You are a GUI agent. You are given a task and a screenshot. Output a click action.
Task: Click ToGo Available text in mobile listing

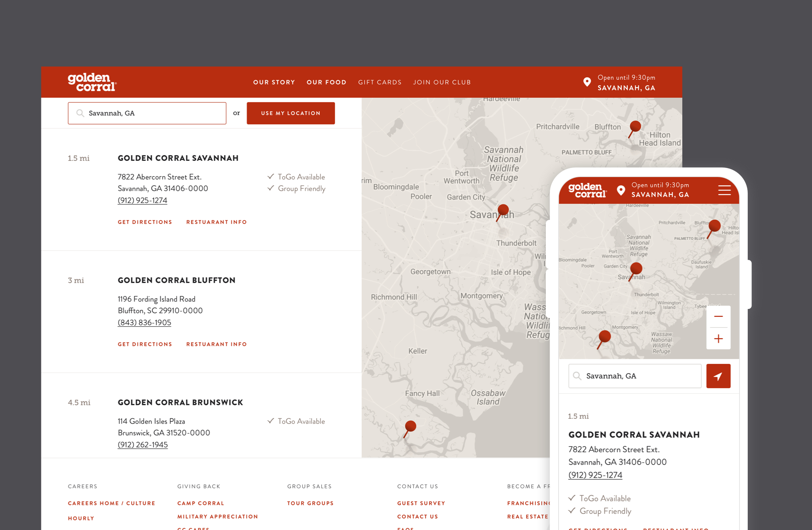(605, 498)
